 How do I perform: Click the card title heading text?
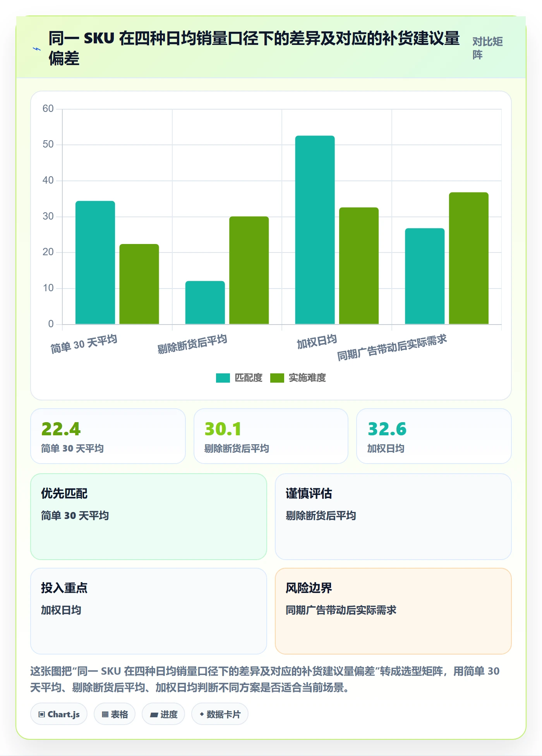(254, 48)
